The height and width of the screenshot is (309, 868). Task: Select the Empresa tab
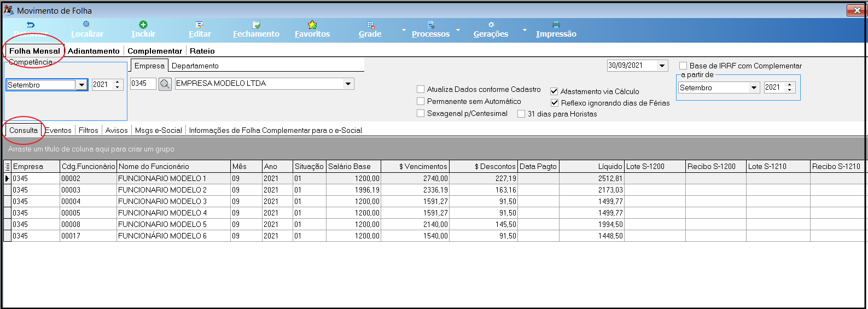(149, 66)
